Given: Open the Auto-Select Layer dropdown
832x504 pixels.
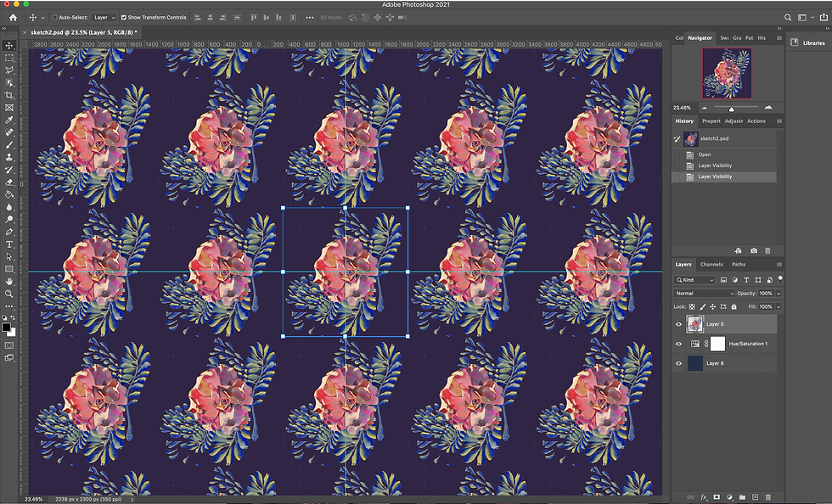Looking at the screenshot, I should coord(104,18).
